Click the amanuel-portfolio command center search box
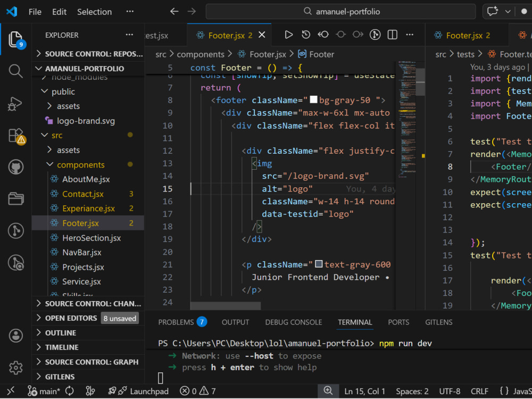The image size is (532, 399). (x=340, y=12)
